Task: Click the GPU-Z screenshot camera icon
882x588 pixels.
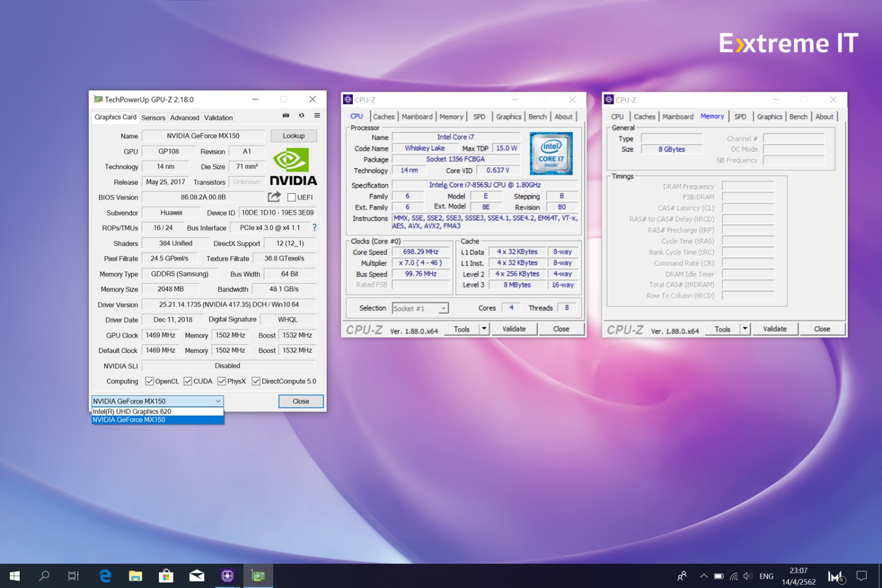Action: click(x=286, y=116)
